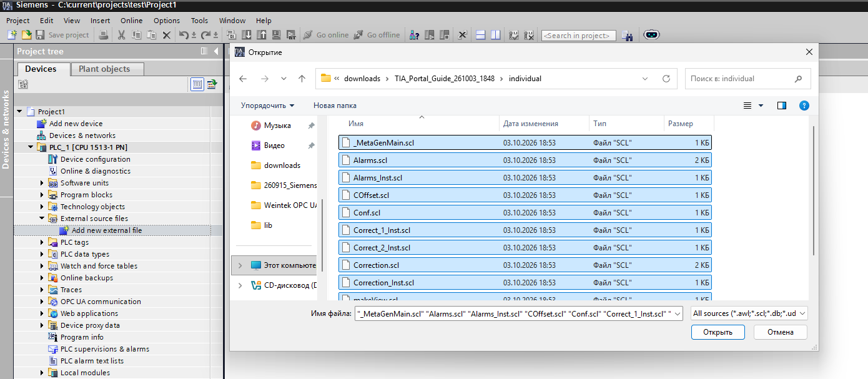The height and width of the screenshot is (379, 868).
Task: Click Add new device in tree
Action: (x=76, y=124)
